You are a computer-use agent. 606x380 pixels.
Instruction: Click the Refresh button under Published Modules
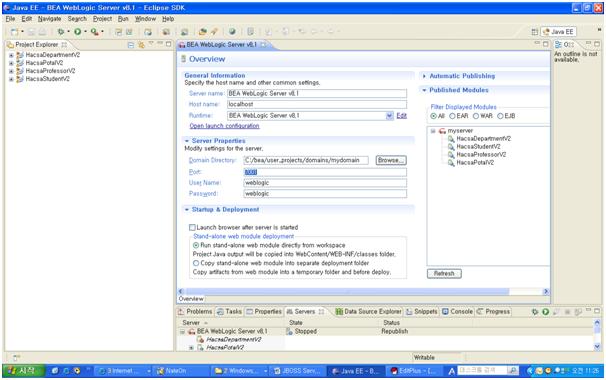444,273
